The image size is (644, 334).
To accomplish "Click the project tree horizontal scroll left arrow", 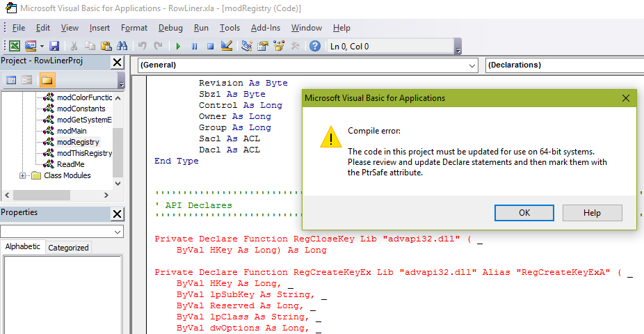I will click(x=7, y=195).
